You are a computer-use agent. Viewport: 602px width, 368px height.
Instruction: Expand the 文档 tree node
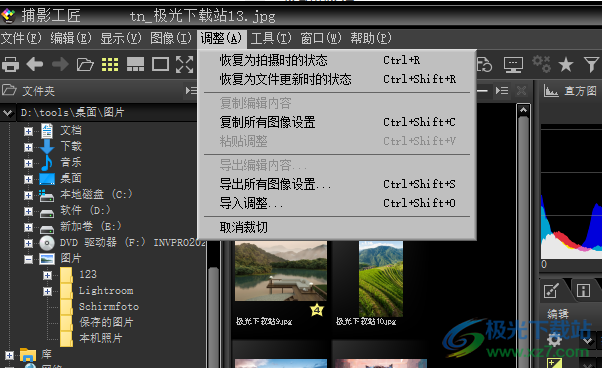(28, 131)
